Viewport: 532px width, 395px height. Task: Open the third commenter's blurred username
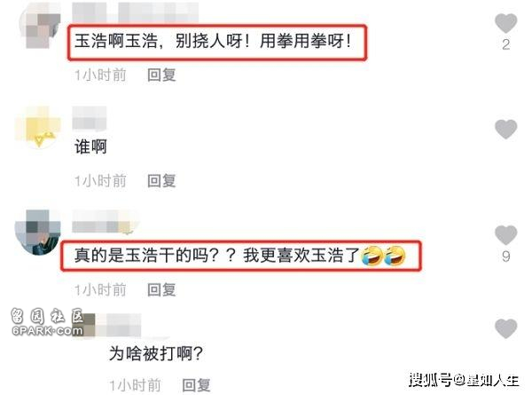pos(106,223)
